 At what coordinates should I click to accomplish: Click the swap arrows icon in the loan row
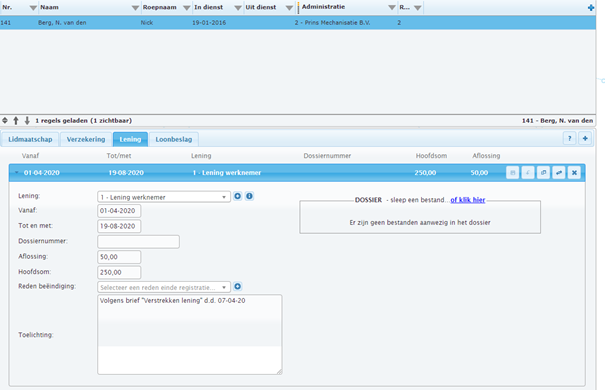pos(559,172)
